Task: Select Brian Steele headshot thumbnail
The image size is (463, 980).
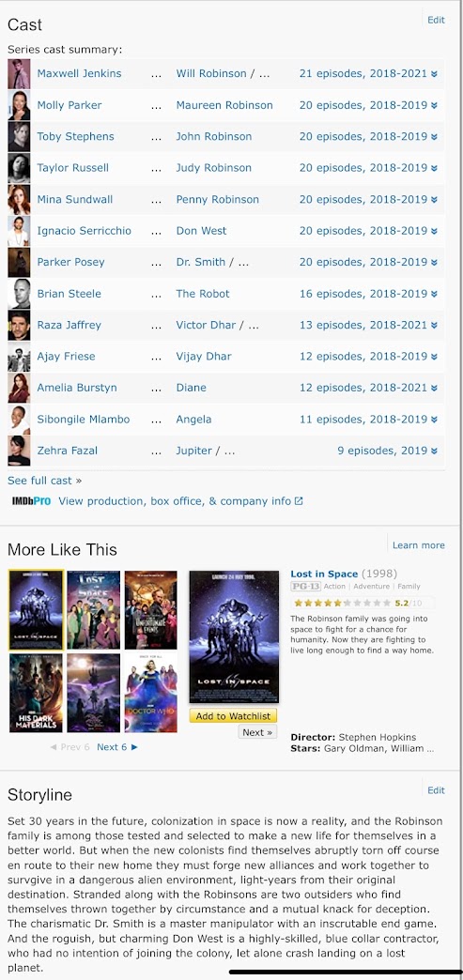Action: click(x=19, y=294)
